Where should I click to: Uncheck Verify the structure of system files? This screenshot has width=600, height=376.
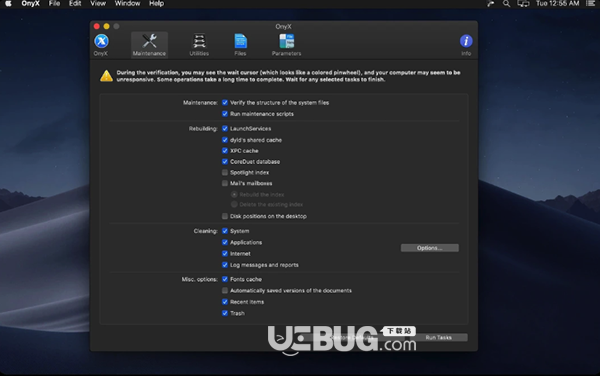[225, 103]
